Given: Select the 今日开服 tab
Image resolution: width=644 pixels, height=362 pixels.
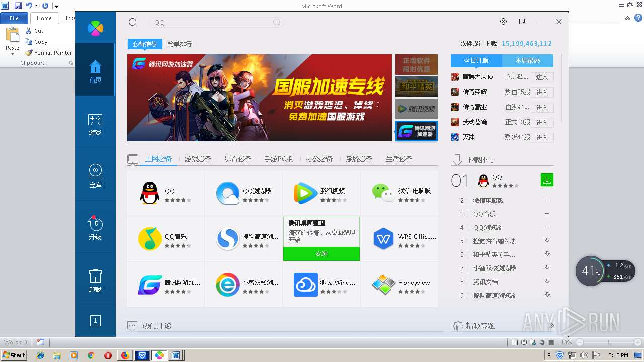Looking at the screenshot, I should tap(476, 61).
